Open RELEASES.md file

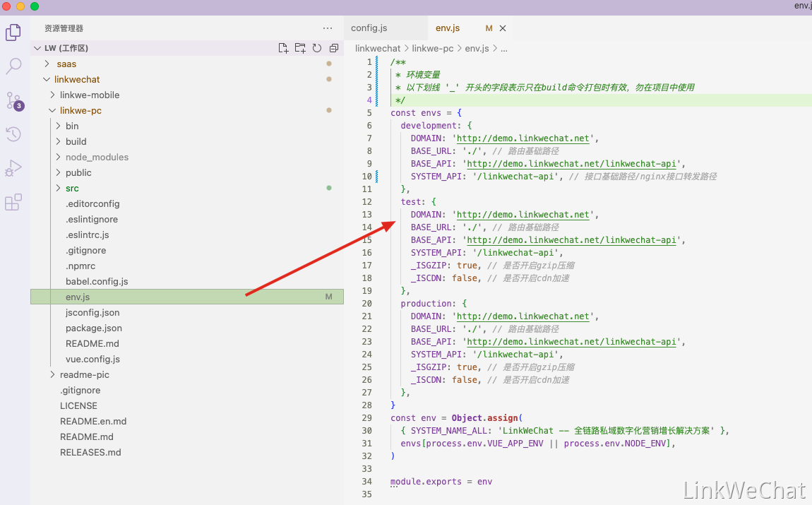(x=90, y=452)
